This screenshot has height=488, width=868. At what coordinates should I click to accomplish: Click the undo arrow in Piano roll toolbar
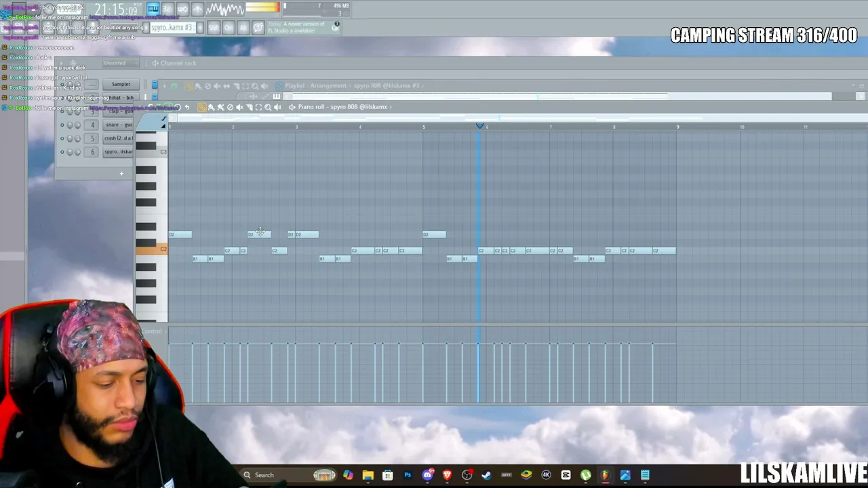point(187,107)
